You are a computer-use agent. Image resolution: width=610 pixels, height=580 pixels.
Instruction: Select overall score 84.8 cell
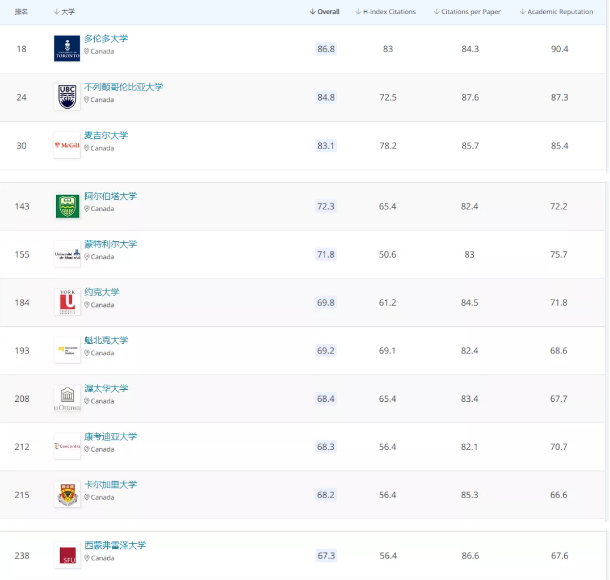[326, 97]
